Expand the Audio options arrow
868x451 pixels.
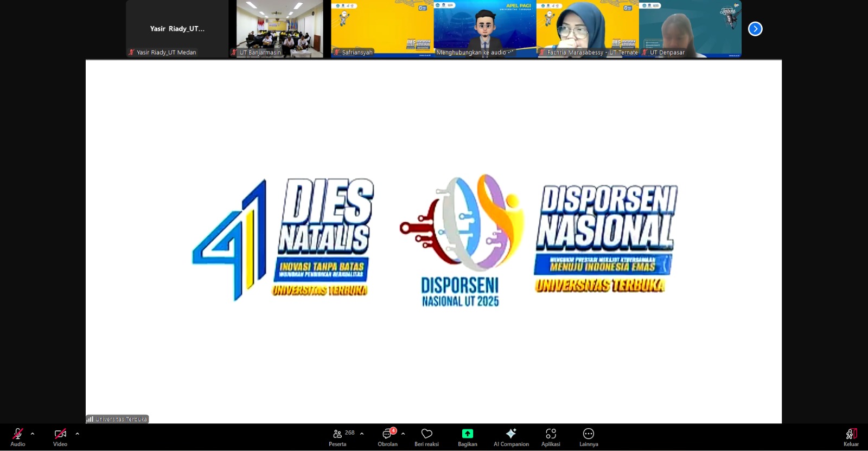tap(33, 434)
